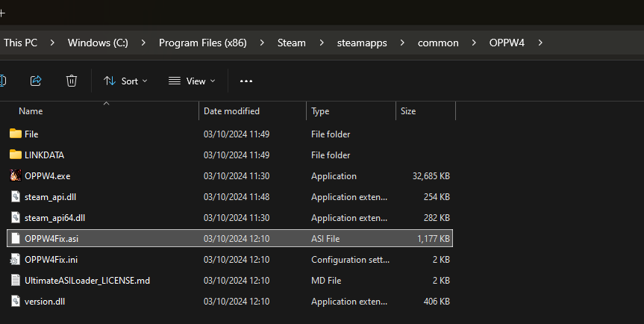Click the Share icon in toolbar
644x324 pixels.
pyautogui.click(x=36, y=81)
